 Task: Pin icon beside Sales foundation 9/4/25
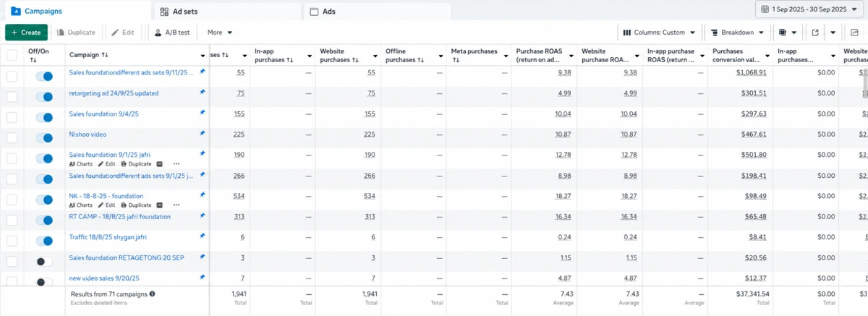(x=203, y=113)
